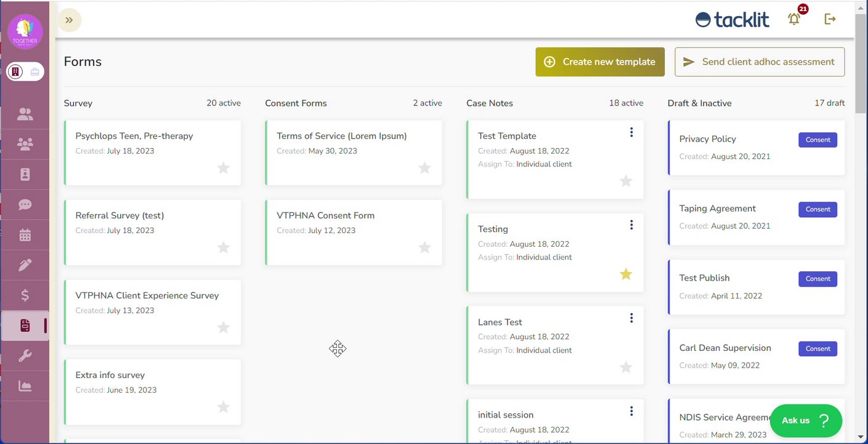868x444 pixels.
Task: Unstar the Testing case note
Action: pos(626,274)
